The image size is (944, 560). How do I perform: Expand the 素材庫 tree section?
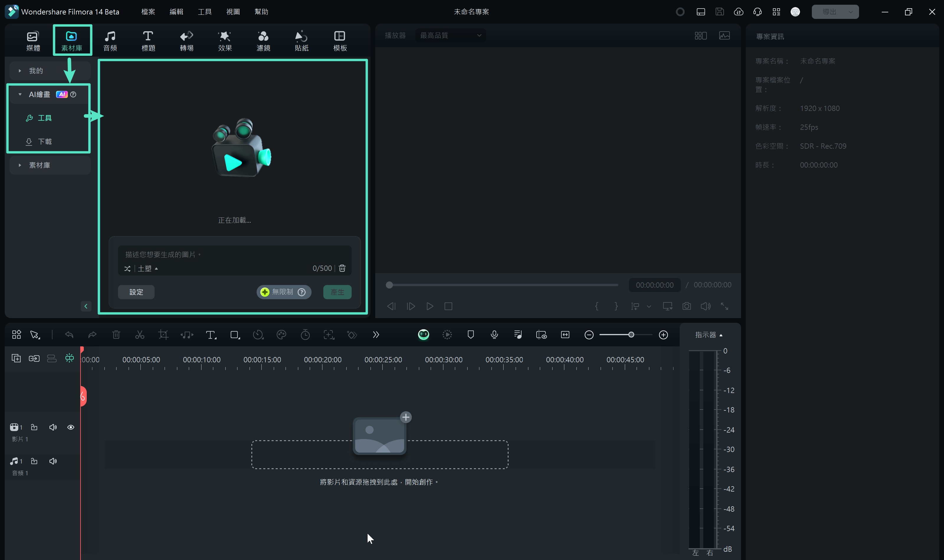[x=50, y=165]
